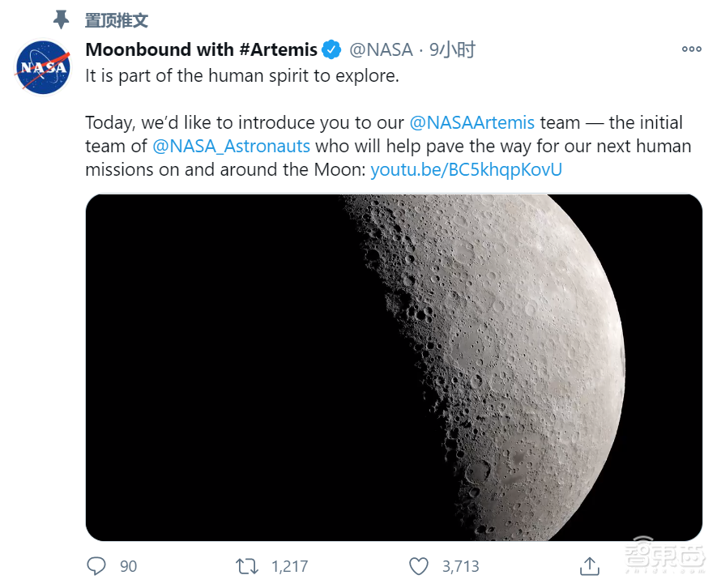
Task: Open the @NASA handle next to the name
Action: [x=381, y=50]
